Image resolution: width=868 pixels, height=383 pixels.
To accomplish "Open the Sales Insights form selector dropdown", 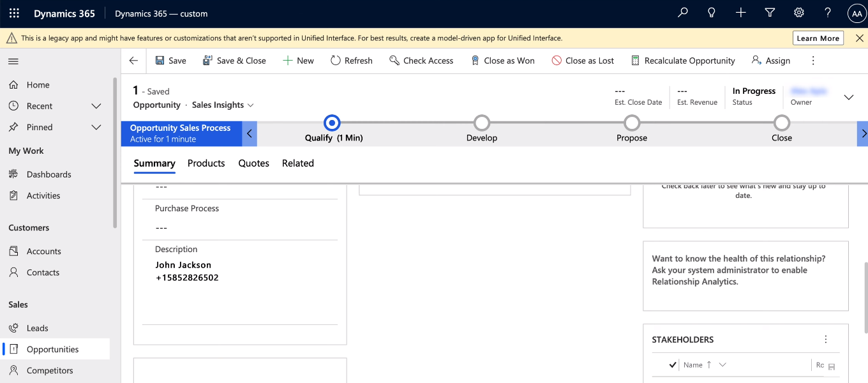I will point(223,105).
